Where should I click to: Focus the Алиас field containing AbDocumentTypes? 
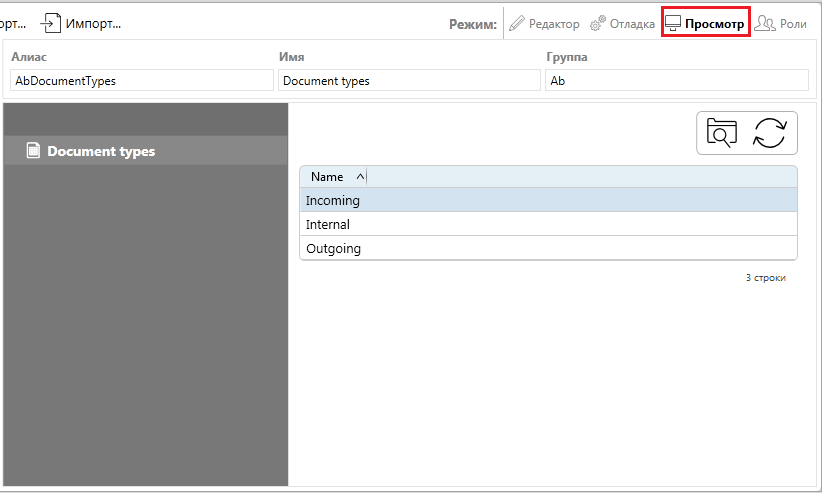(x=141, y=81)
